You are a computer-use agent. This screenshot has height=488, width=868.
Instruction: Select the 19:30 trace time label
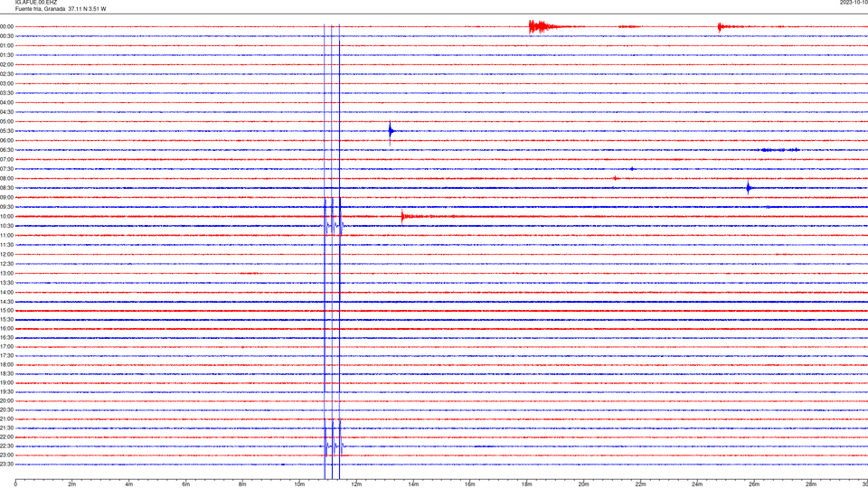point(6,391)
